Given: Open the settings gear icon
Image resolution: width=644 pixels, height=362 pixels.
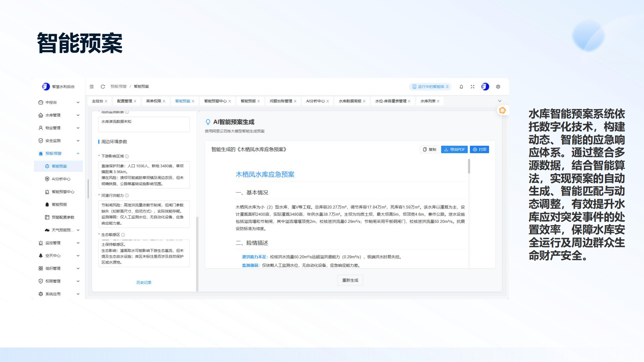Looking at the screenshot, I should [498, 87].
